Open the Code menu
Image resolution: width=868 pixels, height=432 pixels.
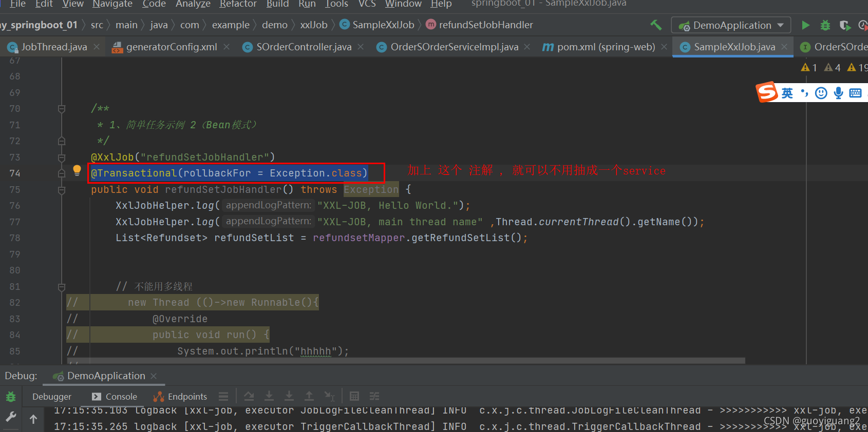[x=154, y=4]
